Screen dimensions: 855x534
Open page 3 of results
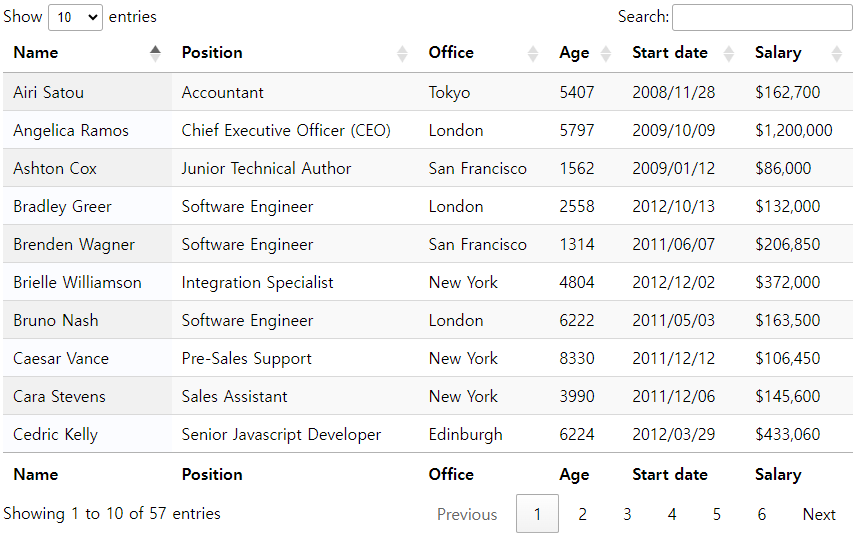(x=627, y=514)
